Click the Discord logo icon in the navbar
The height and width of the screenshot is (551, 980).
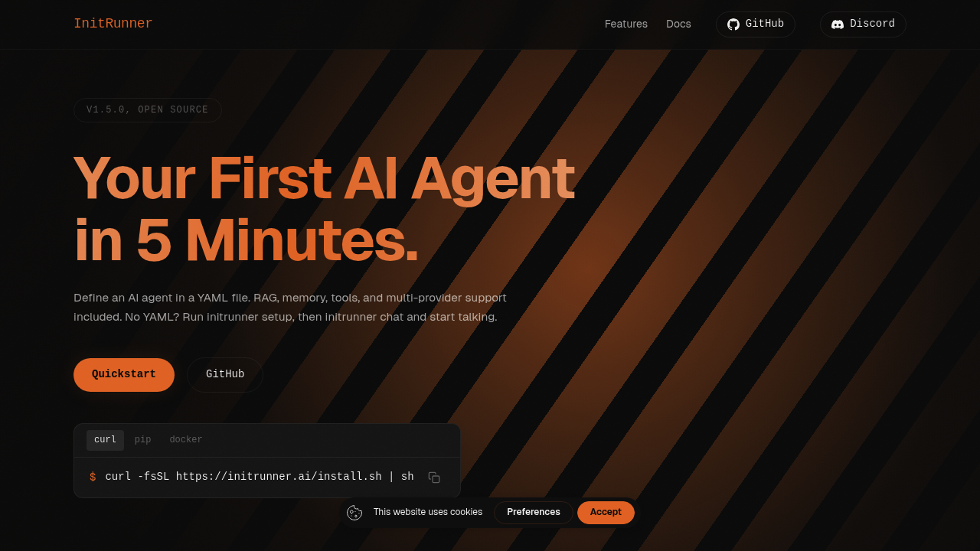pyautogui.click(x=838, y=24)
